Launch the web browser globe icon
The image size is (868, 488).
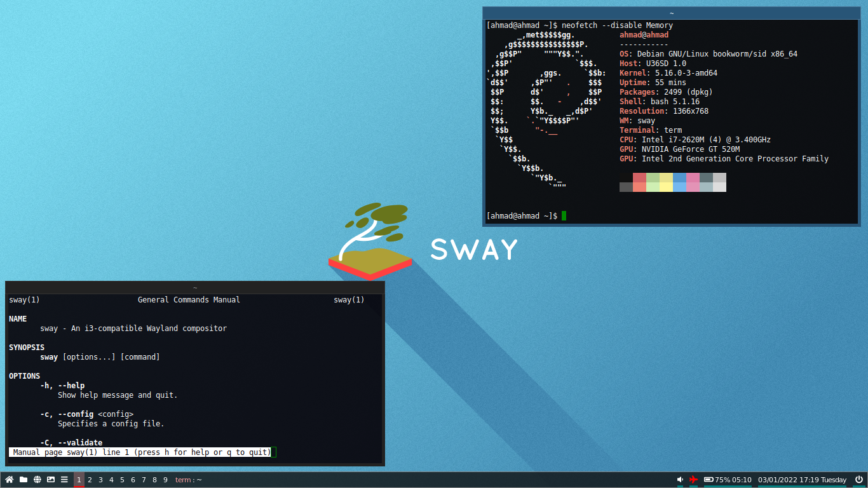[x=37, y=480]
